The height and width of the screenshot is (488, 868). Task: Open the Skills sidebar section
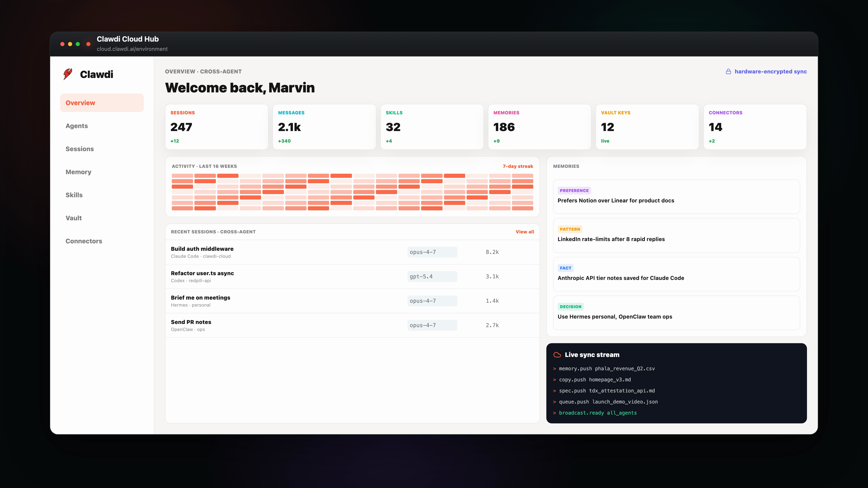coord(102,195)
